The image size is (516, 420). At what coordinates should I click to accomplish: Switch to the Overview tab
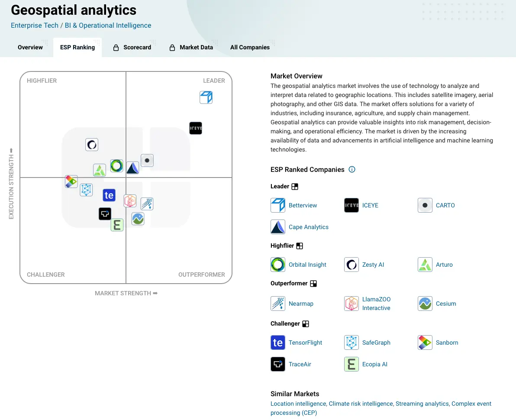click(x=30, y=47)
